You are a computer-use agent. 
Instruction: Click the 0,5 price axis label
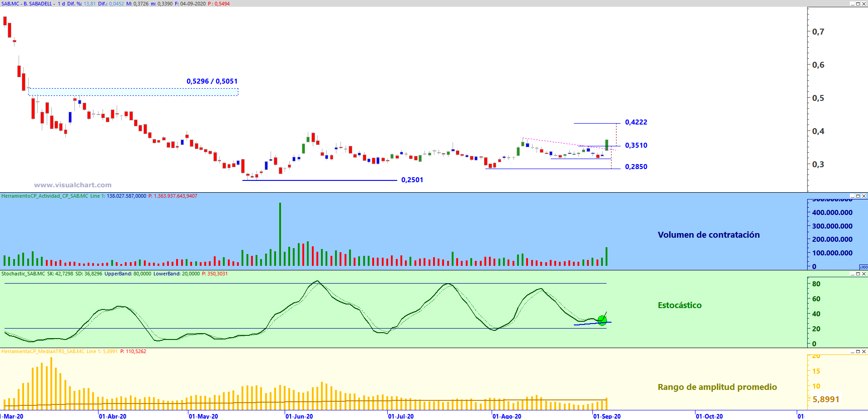(x=818, y=98)
